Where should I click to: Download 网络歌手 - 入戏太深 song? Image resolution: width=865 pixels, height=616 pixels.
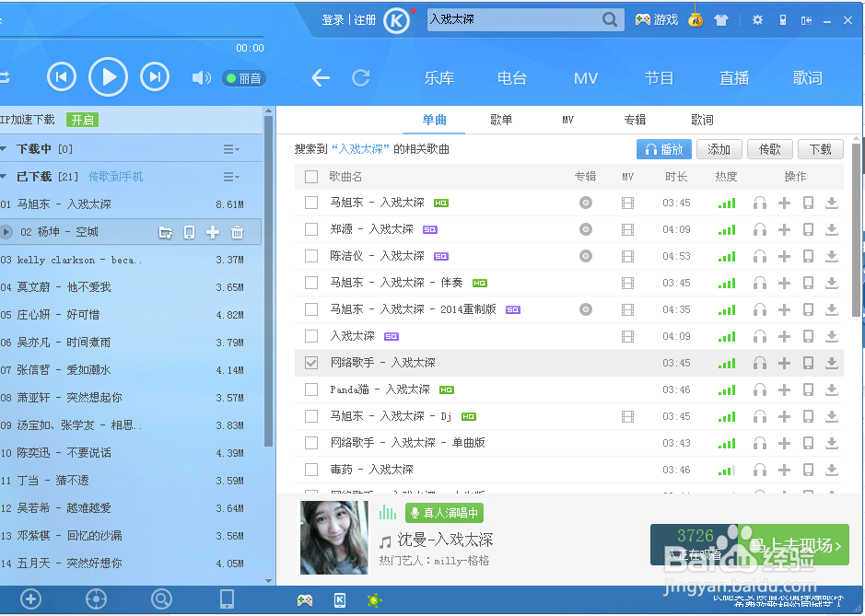(x=831, y=363)
